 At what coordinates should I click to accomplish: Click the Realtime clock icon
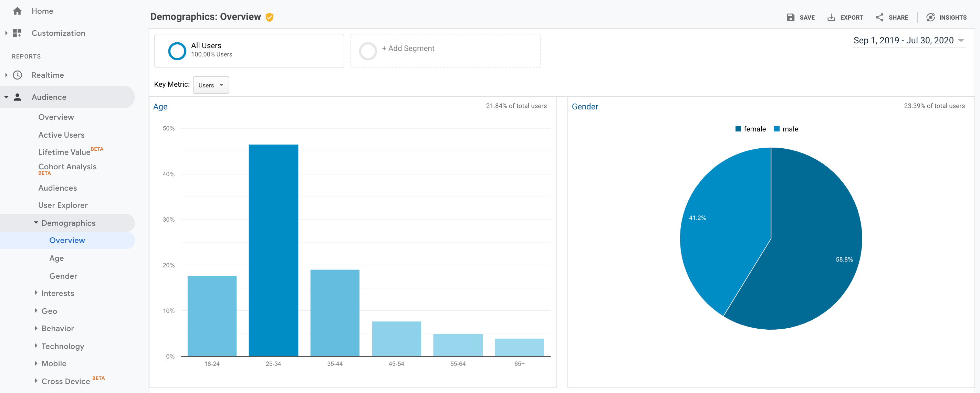18,75
